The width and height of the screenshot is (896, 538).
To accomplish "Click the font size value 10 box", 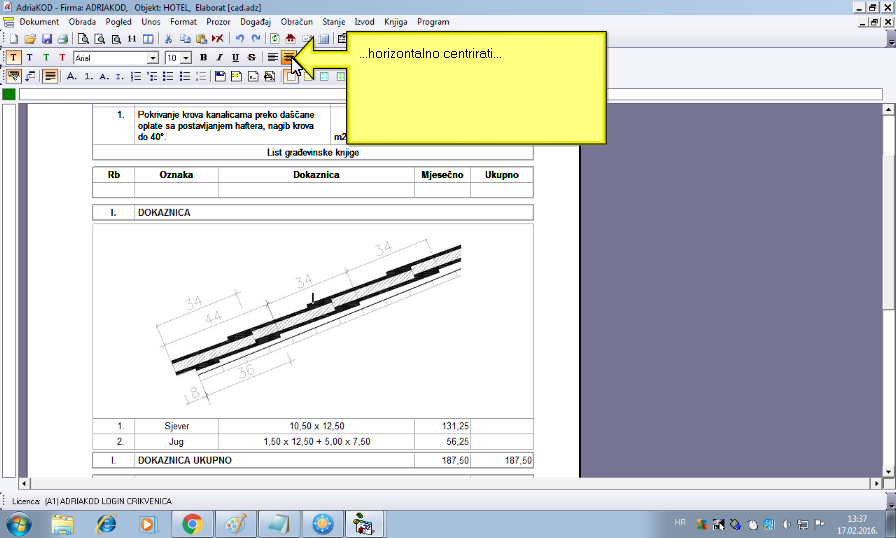I will [173, 58].
